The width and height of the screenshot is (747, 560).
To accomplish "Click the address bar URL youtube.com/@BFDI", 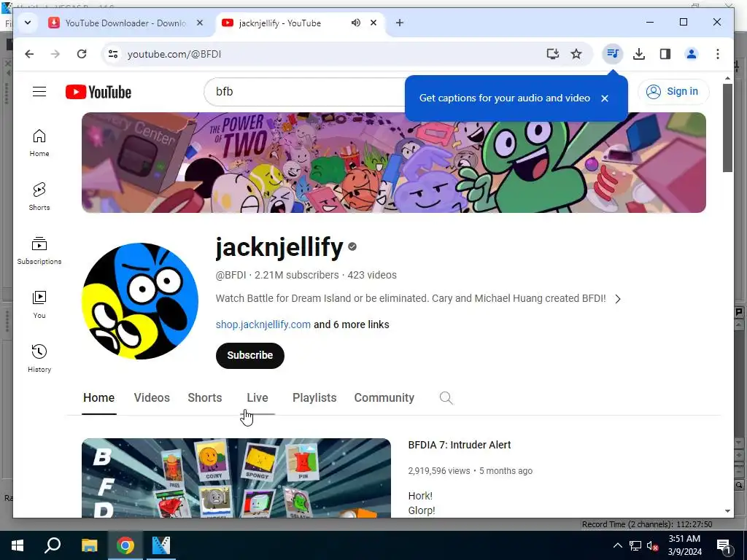I will 174,54.
